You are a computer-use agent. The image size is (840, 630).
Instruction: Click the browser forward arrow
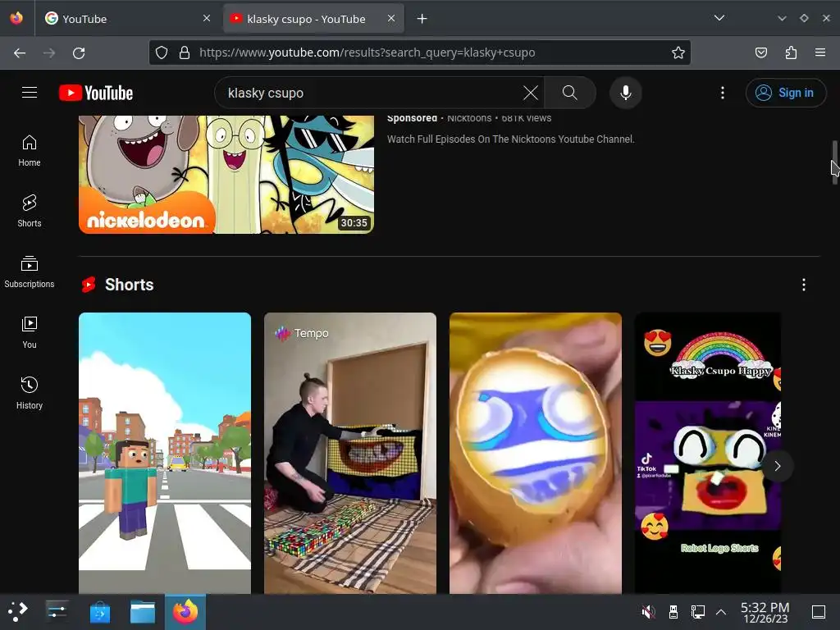click(49, 52)
